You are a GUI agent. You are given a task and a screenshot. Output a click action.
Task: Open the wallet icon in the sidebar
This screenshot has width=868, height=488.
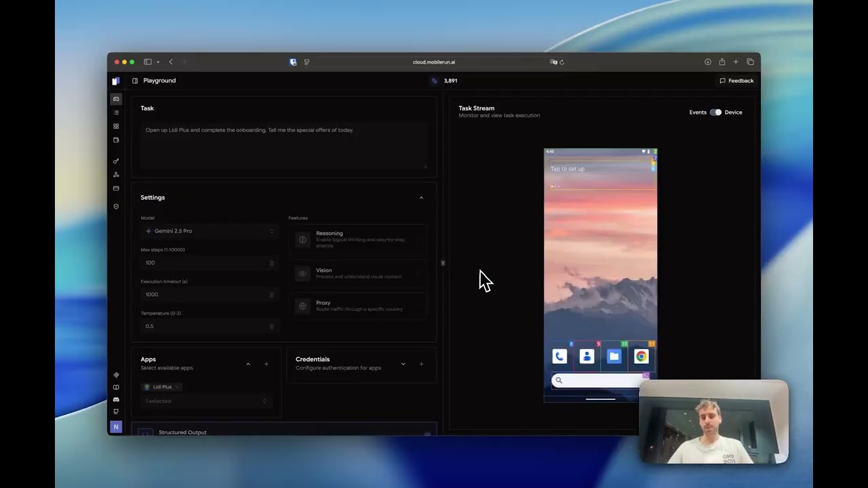click(116, 140)
